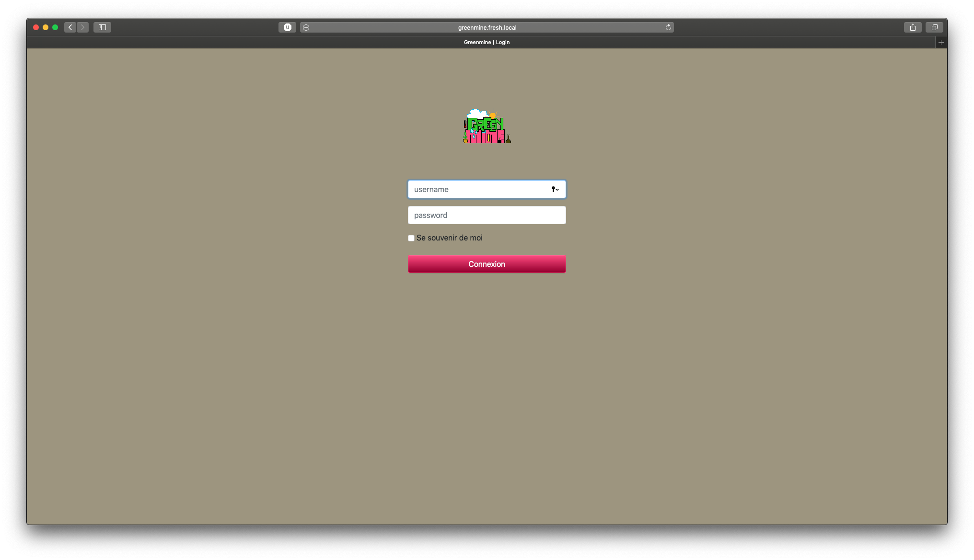Click the username input field
This screenshot has width=974, height=560.
[x=487, y=189]
